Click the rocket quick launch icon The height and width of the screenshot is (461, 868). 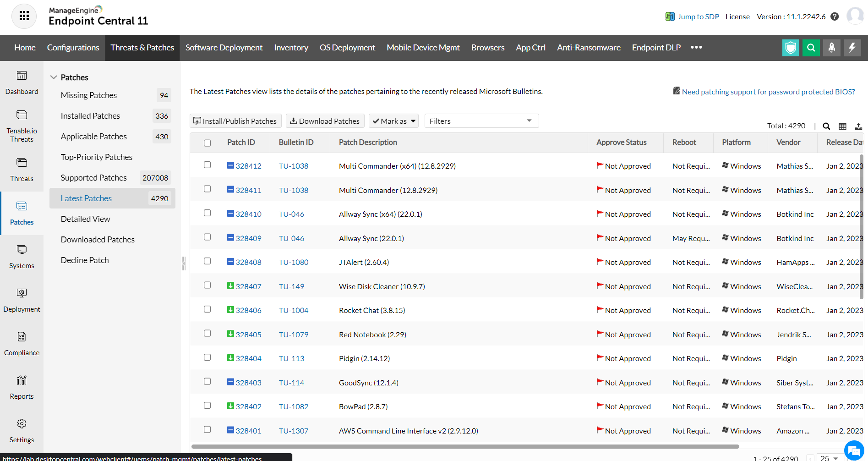click(x=832, y=48)
